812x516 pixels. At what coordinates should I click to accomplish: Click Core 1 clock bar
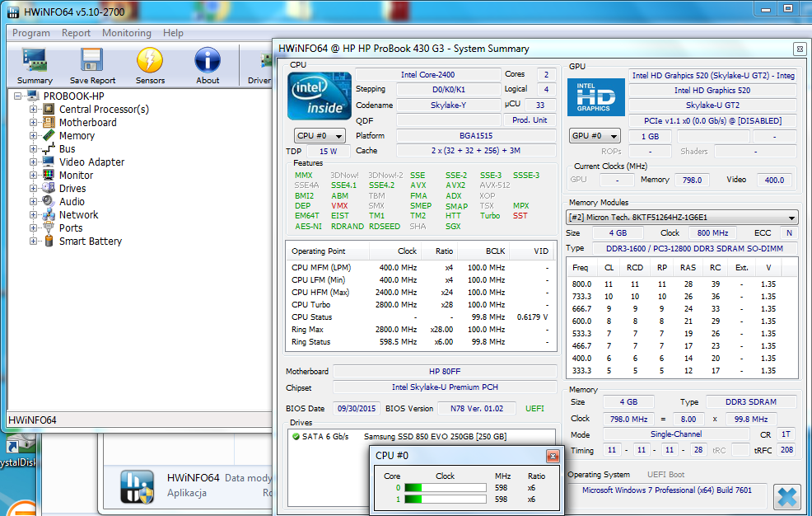click(x=446, y=500)
